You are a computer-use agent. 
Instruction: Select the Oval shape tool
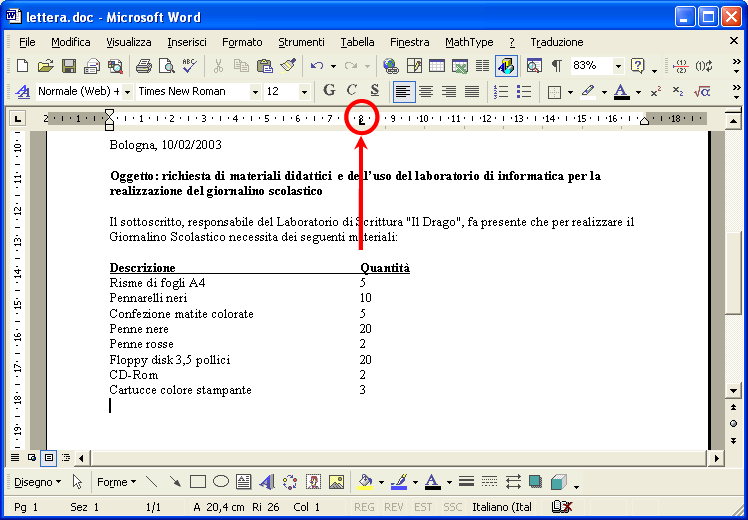220,482
